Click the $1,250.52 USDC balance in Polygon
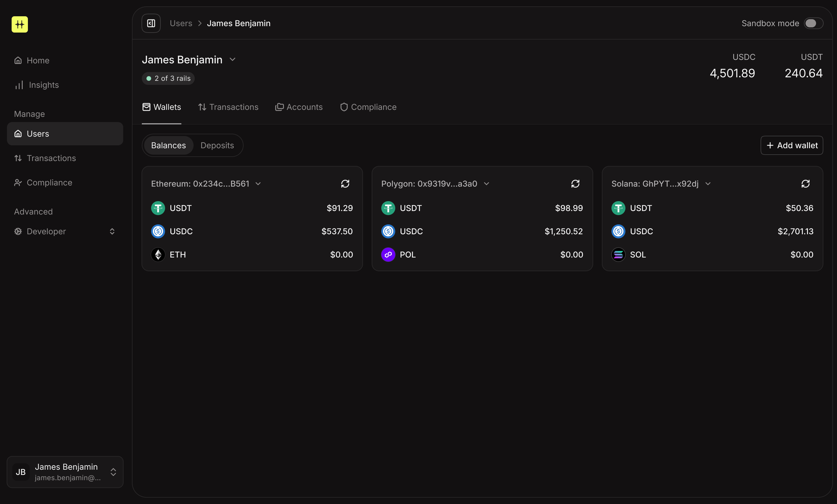Screen dimensions: 837x504 pyautogui.click(x=564, y=231)
